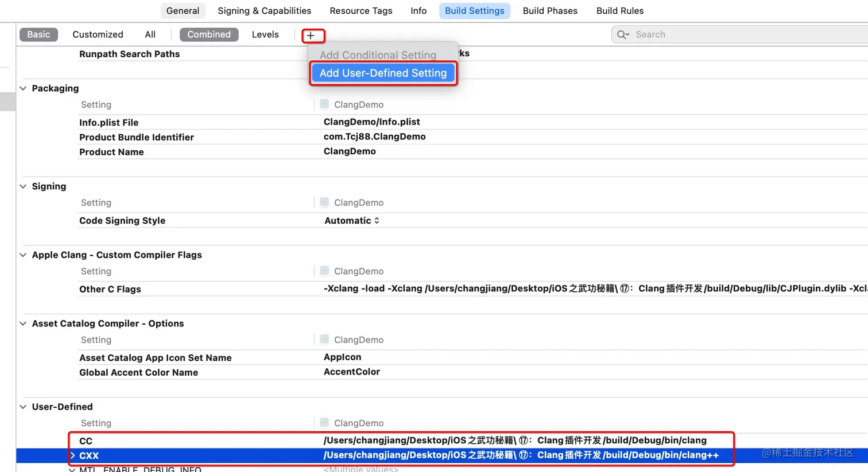The height and width of the screenshot is (472, 868).
Task: Select Info.plist File setting name
Action: click(108, 123)
